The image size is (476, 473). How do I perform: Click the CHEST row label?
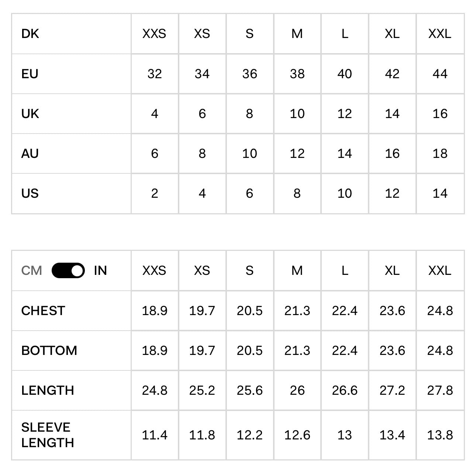tap(43, 311)
